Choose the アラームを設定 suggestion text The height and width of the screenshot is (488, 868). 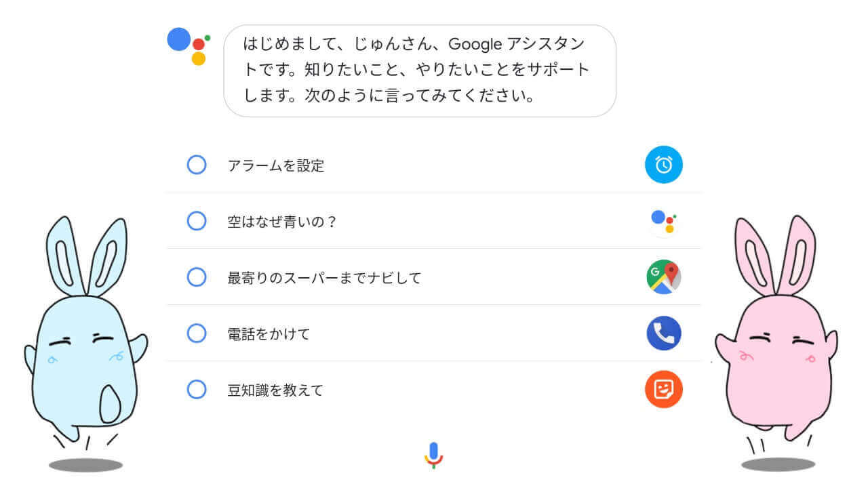276,165
